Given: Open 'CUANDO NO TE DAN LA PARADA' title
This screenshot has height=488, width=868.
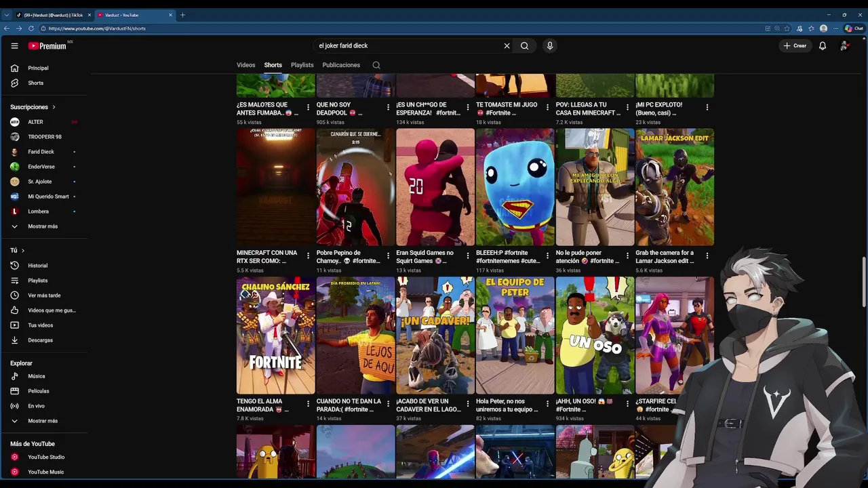Looking at the screenshot, I should pos(349,405).
